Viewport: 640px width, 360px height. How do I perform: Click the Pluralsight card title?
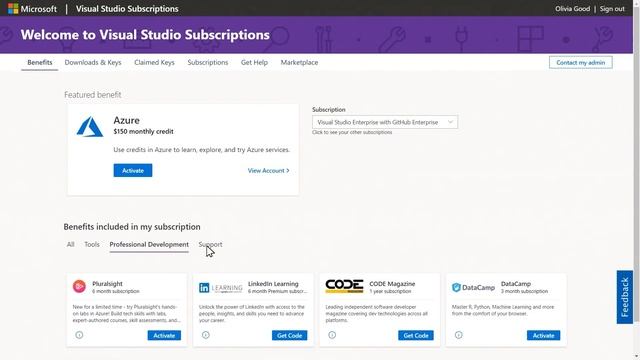[x=107, y=284]
